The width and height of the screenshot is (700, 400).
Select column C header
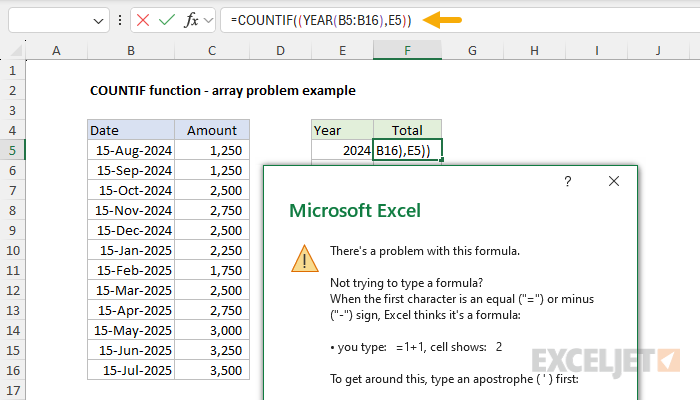(212, 50)
